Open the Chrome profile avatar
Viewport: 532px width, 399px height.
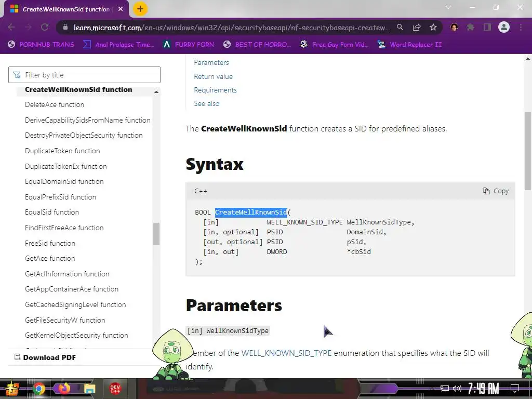coord(504,27)
